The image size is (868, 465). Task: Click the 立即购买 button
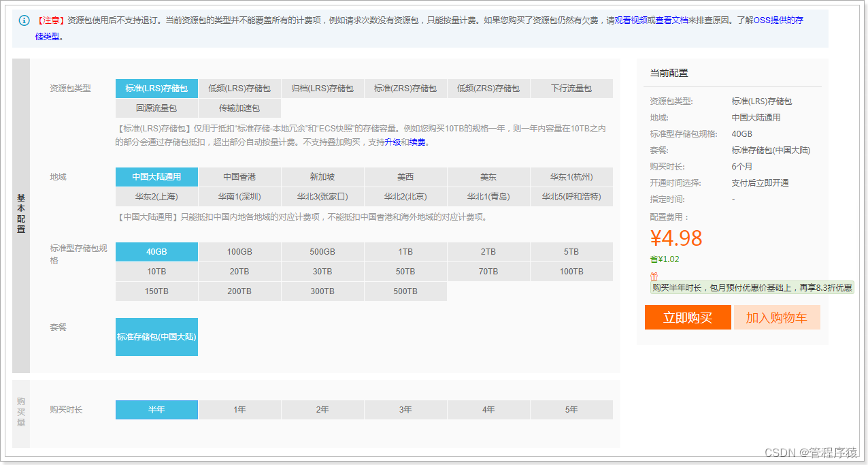pos(687,317)
